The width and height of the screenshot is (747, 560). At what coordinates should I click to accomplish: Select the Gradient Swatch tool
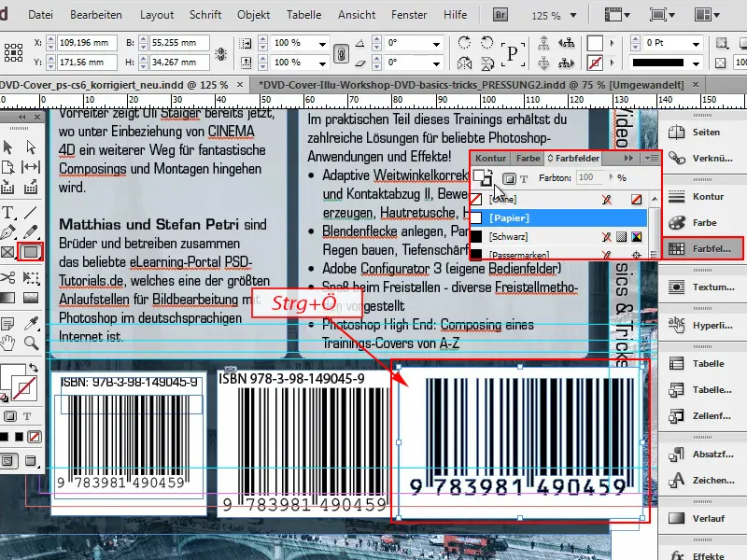[x=7, y=298]
